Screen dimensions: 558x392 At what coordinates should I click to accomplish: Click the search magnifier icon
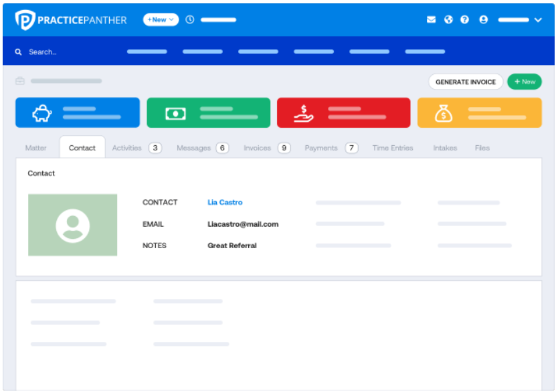18,52
